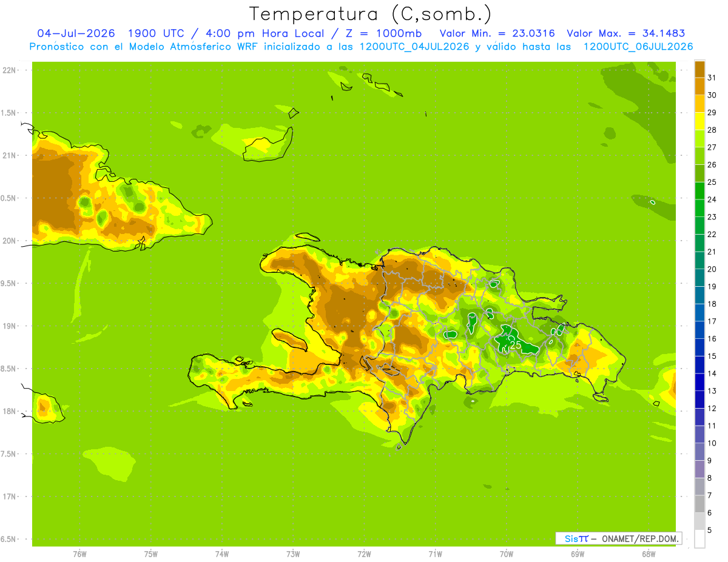Click the '31' label on the color scale
Screen dimensions: 728x562
(x=712, y=77)
